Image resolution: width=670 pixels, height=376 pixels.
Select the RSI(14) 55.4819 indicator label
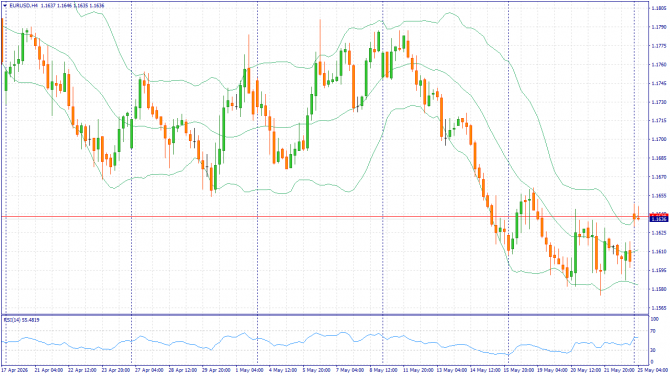[22, 320]
